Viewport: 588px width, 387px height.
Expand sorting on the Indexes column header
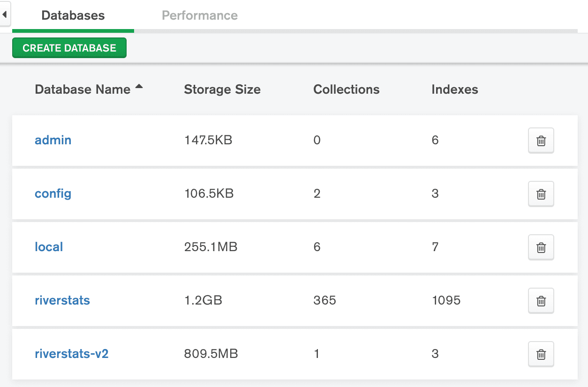454,89
